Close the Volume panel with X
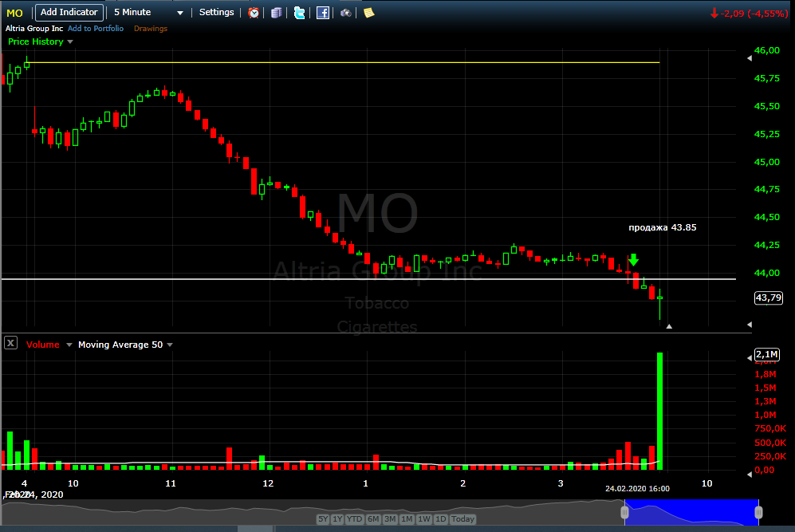The width and height of the screenshot is (795, 532). [x=10, y=343]
